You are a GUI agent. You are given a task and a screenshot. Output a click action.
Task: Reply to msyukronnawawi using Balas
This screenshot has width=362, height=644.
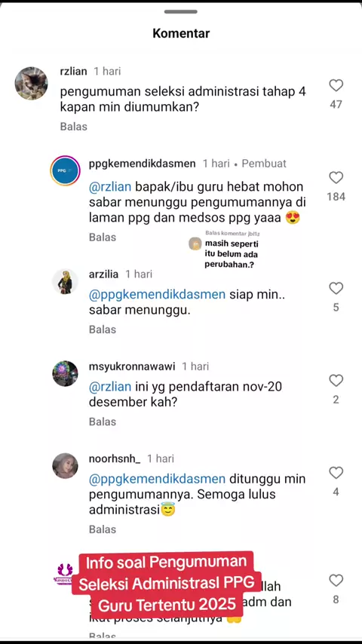point(103,422)
